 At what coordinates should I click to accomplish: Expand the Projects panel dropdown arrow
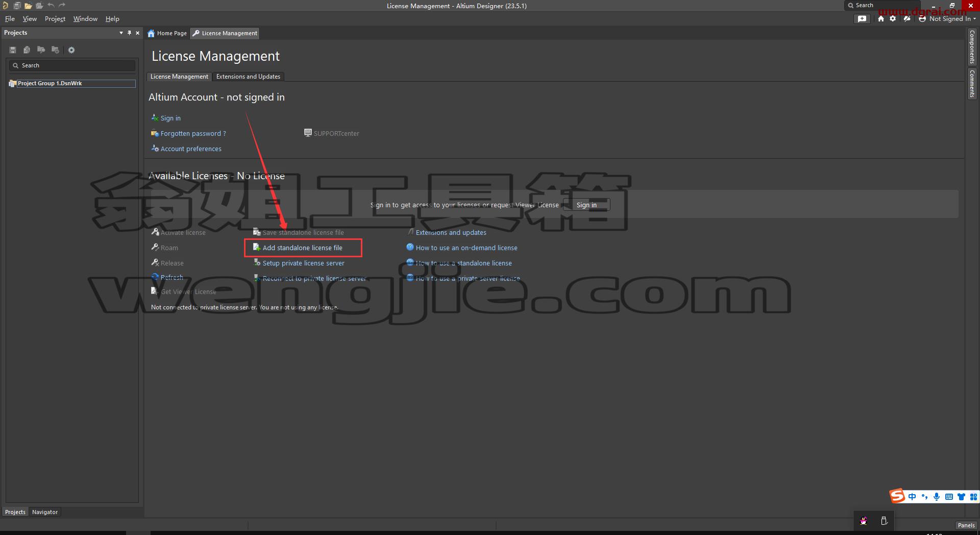coord(121,33)
